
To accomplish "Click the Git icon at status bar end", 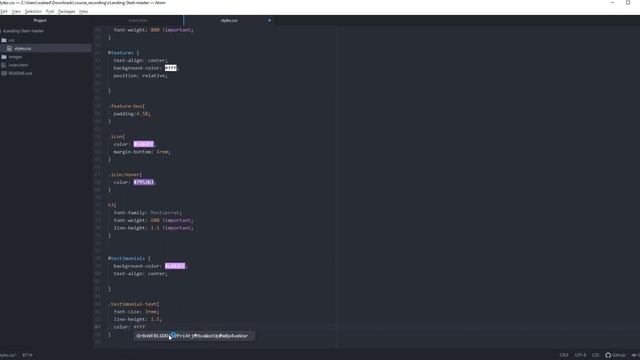I will (635, 355).
